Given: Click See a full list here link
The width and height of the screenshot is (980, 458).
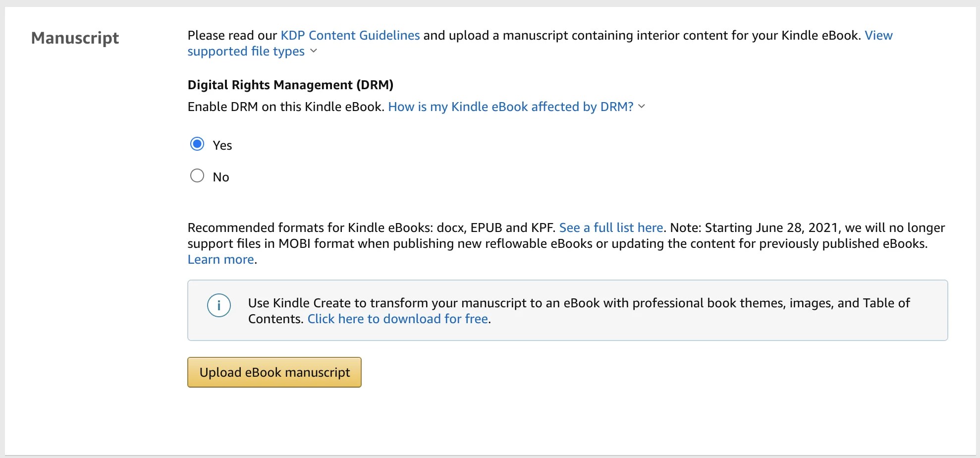Looking at the screenshot, I should coord(611,228).
